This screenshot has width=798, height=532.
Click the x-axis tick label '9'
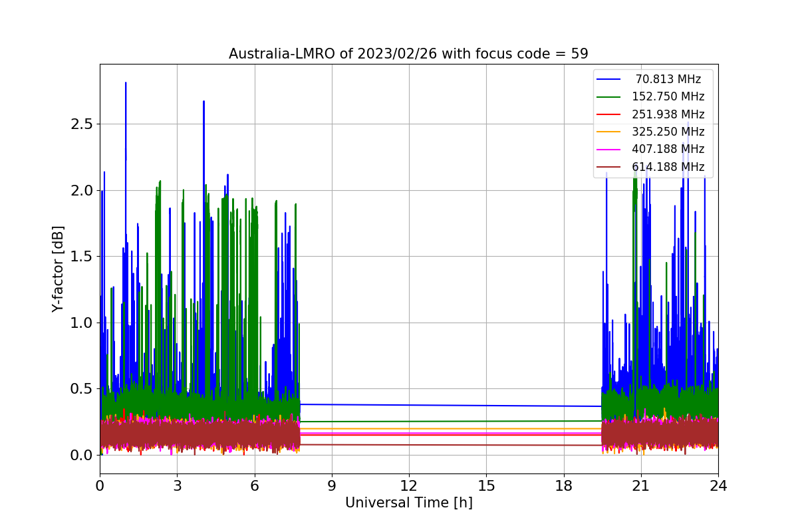[332, 486]
